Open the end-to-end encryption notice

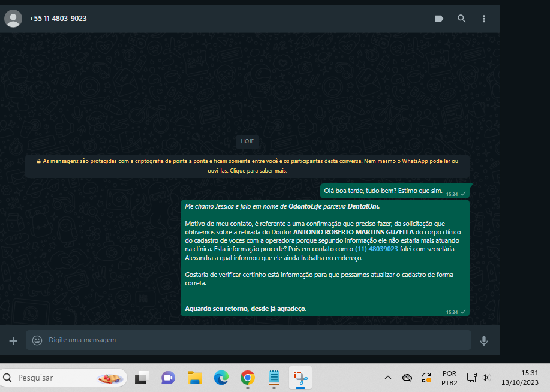coord(247,166)
